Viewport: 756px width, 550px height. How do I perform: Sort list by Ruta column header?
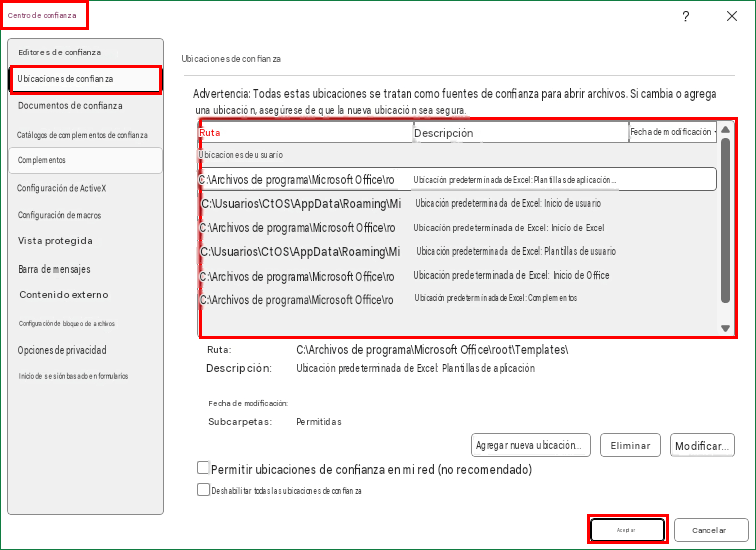click(x=306, y=133)
